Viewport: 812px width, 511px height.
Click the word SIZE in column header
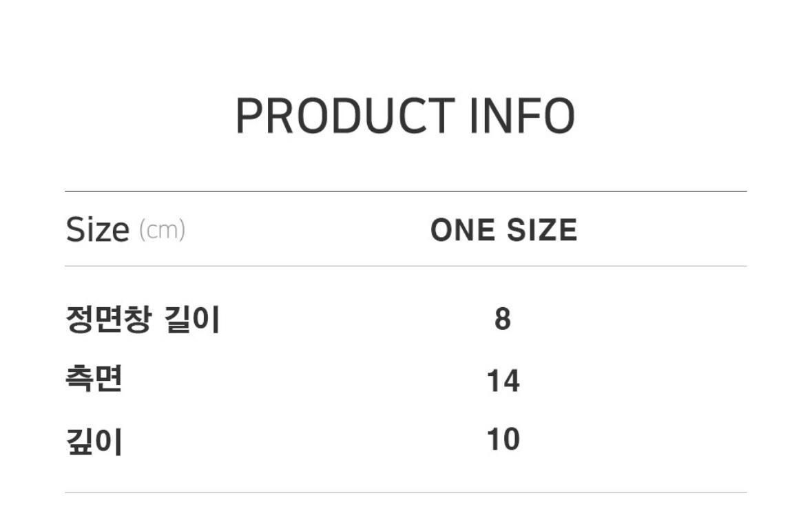[542, 230]
